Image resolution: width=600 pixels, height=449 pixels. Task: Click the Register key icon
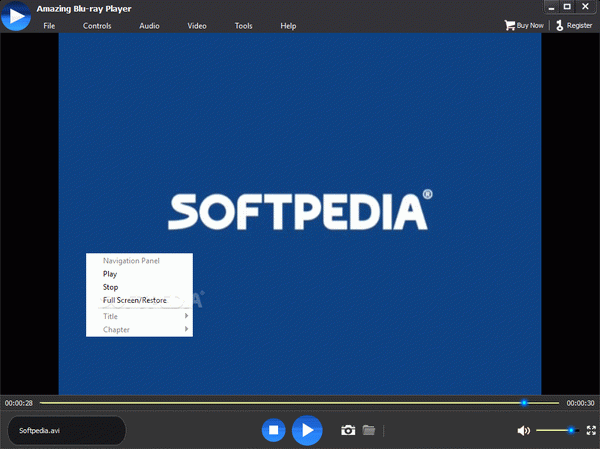click(559, 25)
